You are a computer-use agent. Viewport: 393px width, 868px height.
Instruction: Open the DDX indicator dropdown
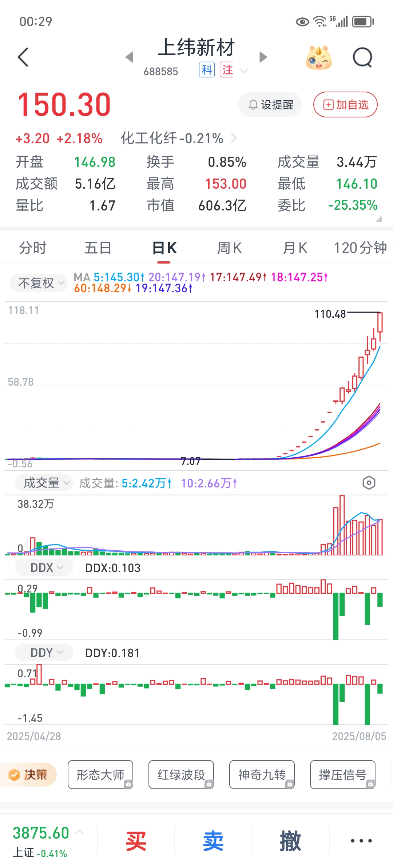(44, 567)
